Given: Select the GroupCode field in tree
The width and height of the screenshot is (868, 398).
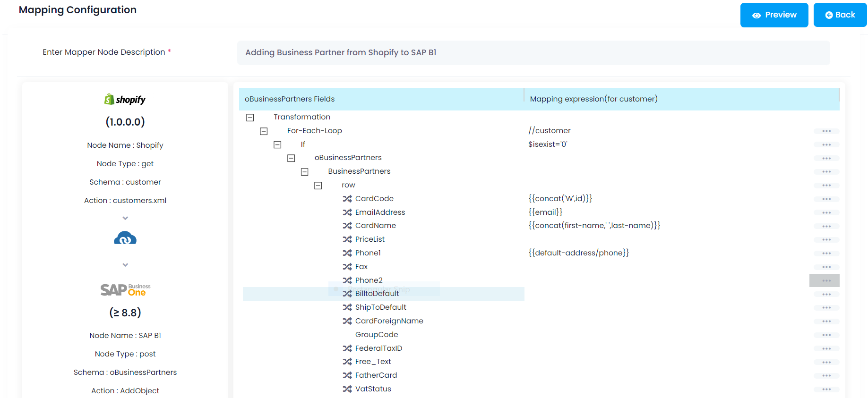Looking at the screenshot, I should [x=377, y=335].
